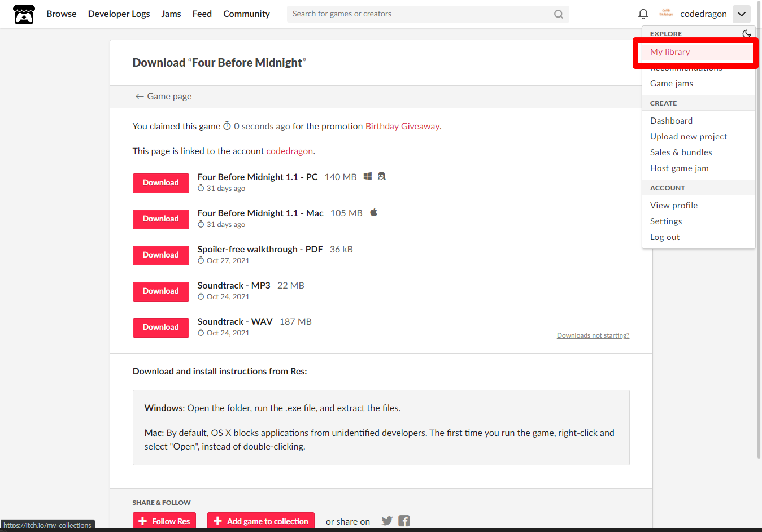Screen dimensions: 762x532
Task: Download Soundtrack MP3
Action: pos(161,291)
